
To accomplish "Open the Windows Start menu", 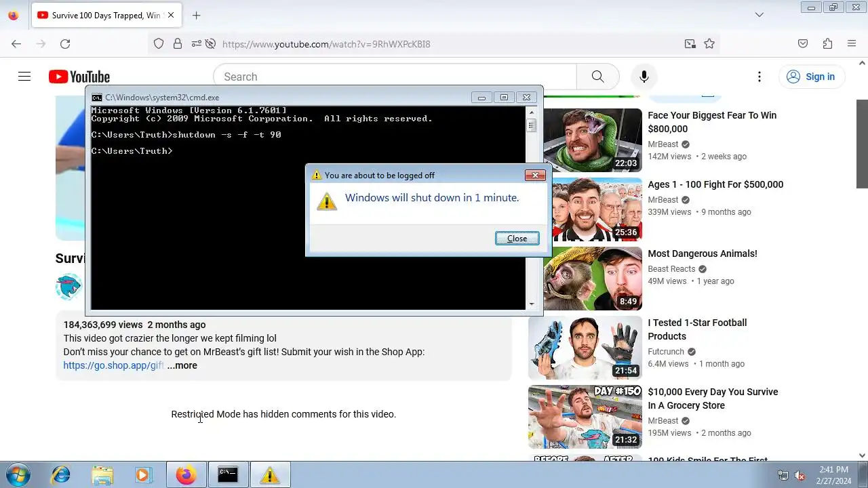I will point(18,475).
